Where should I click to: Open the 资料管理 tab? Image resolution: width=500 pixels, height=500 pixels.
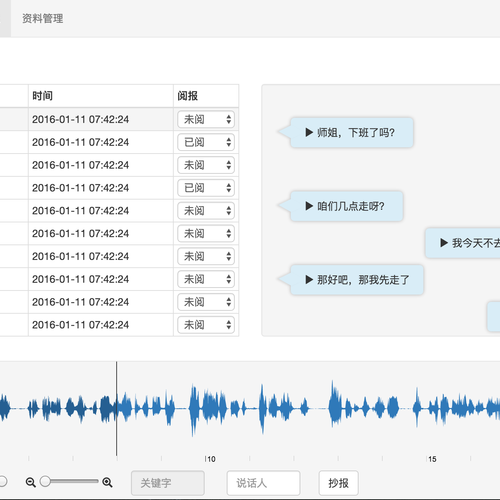point(43,18)
